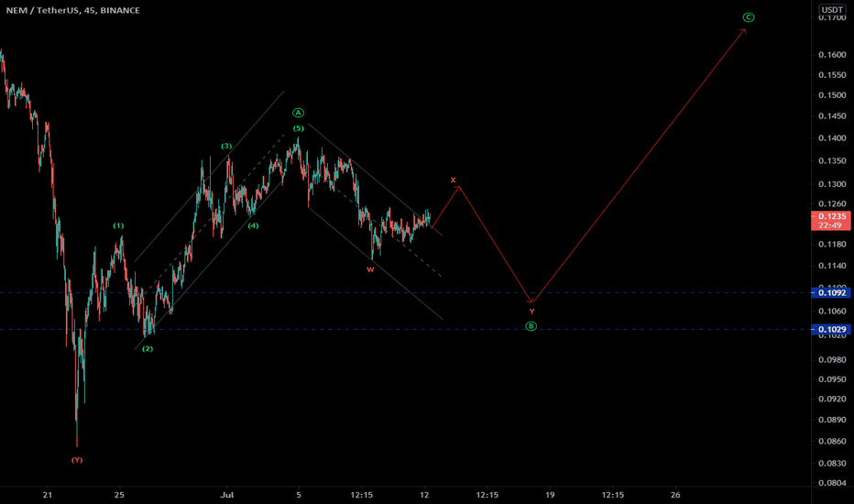Click the 0.1060 price axis value

coord(832,312)
